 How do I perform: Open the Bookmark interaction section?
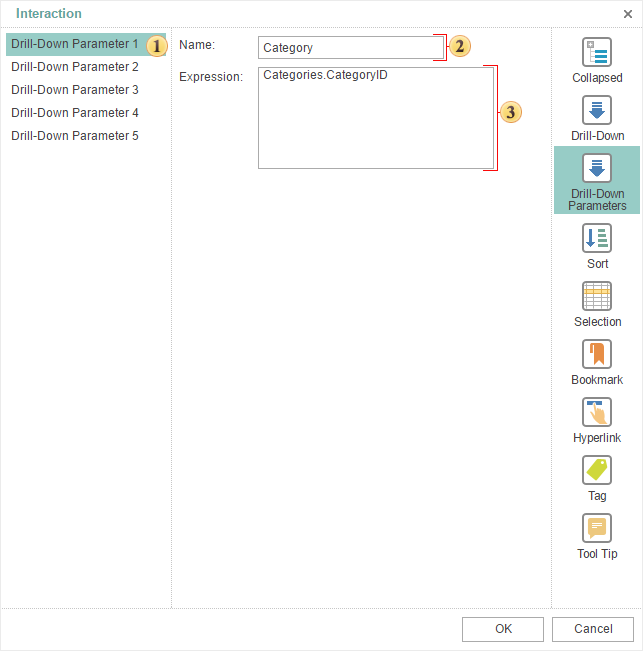tap(597, 355)
